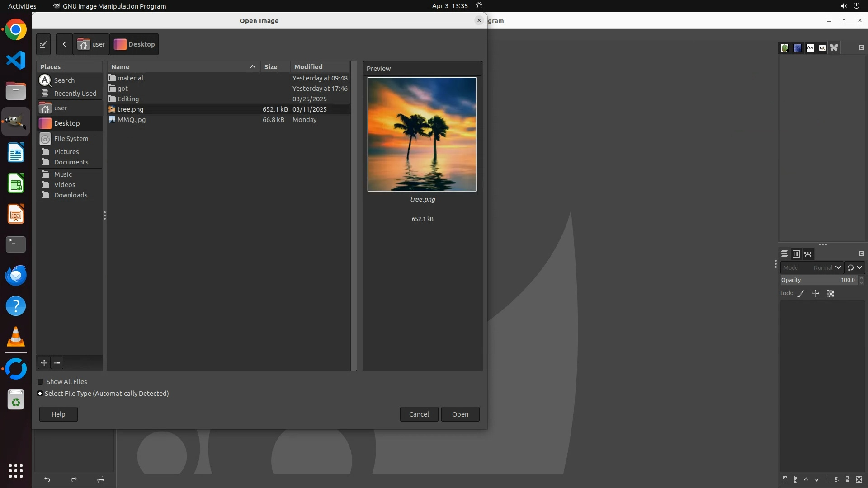Open Recently Used in Places

click(75, 94)
